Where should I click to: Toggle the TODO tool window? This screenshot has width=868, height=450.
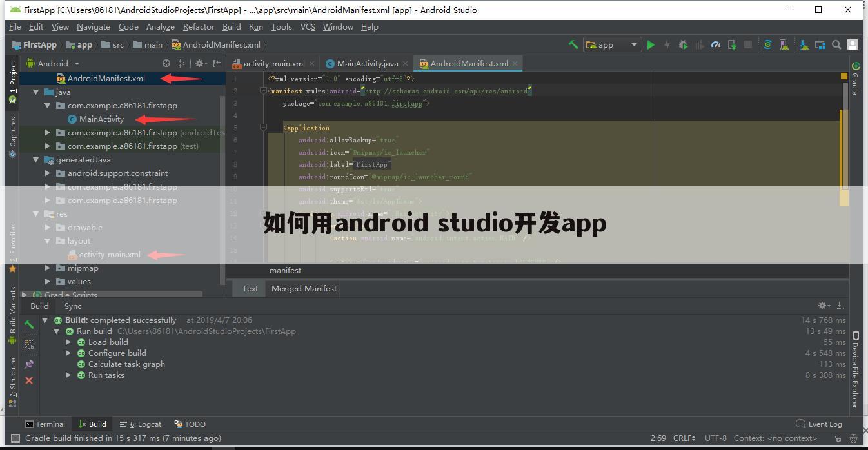(190, 424)
